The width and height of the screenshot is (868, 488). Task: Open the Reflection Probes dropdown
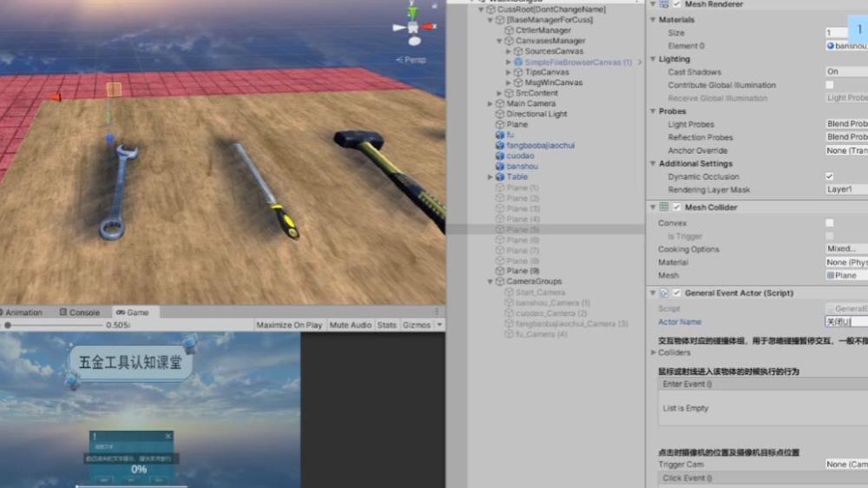click(x=846, y=137)
